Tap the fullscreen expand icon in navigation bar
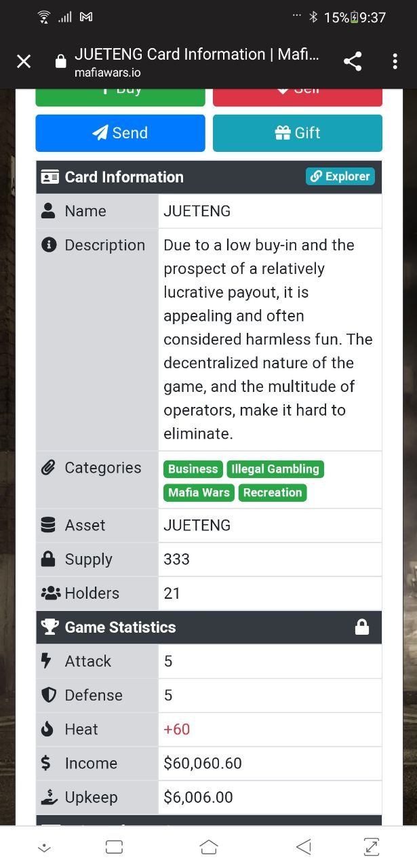Viewport: 417px width, 868px height. [x=372, y=846]
